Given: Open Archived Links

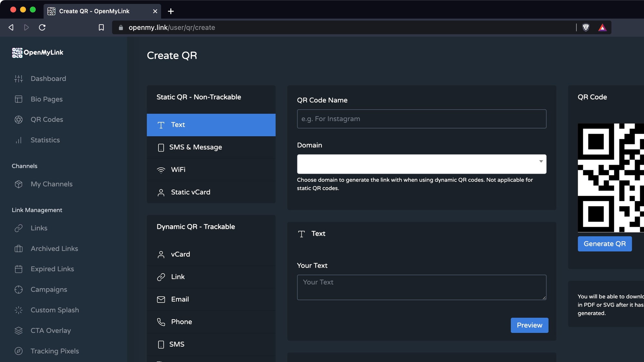Looking at the screenshot, I should (x=54, y=249).
